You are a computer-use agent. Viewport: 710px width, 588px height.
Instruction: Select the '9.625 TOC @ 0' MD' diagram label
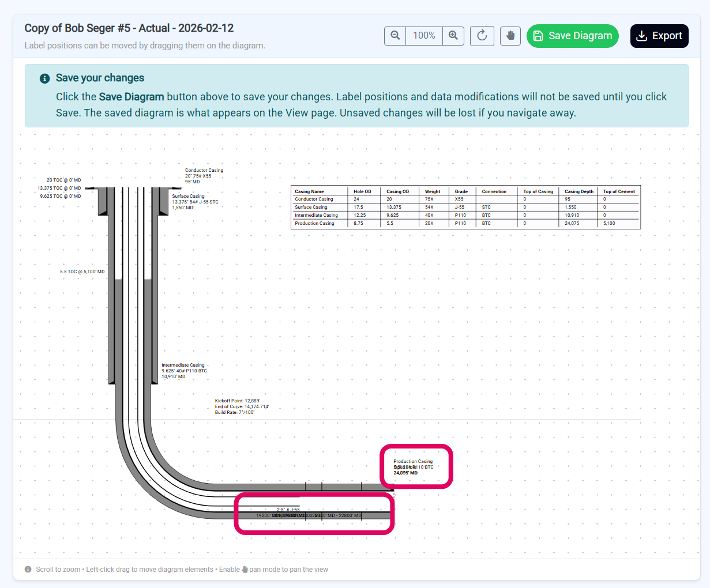click(61, 196)
